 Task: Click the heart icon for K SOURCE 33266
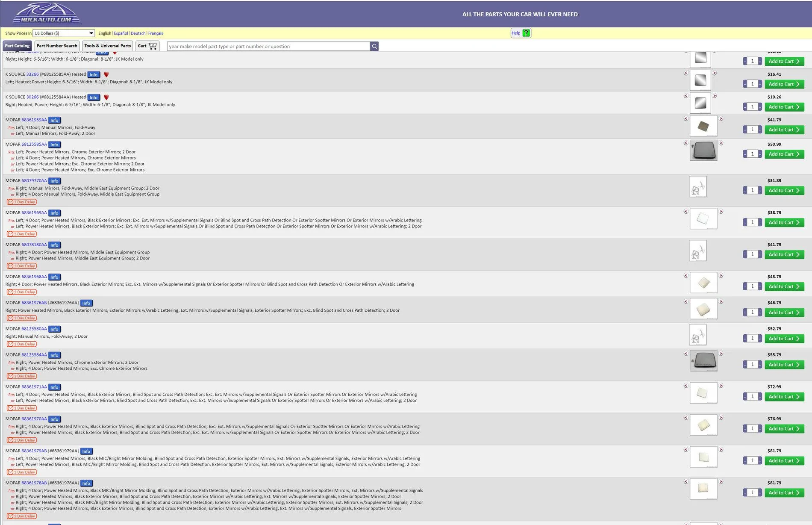pos(106,74)
